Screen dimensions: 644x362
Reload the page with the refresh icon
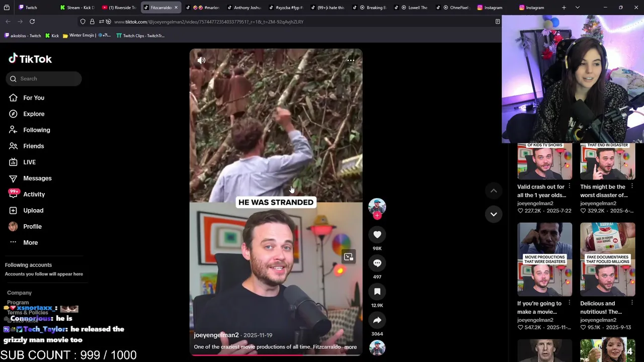pos(32,22)
